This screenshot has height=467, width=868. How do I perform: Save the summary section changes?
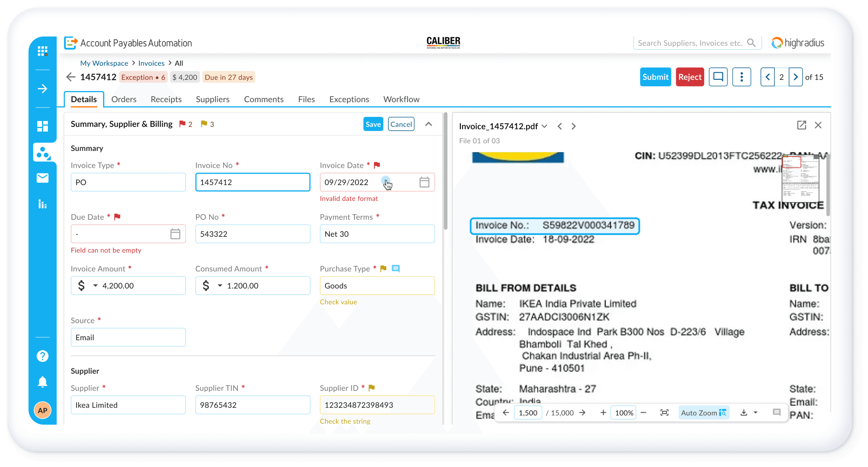(x=373, y=124)
